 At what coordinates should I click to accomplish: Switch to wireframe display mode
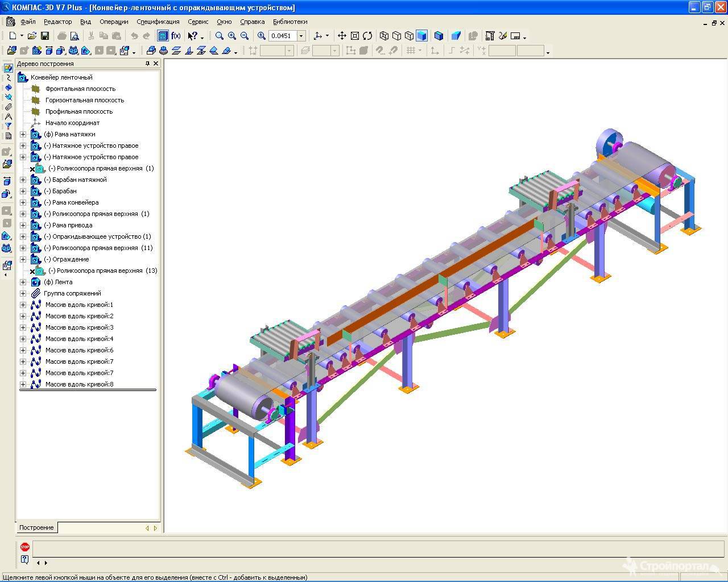(x=384, y=36)
